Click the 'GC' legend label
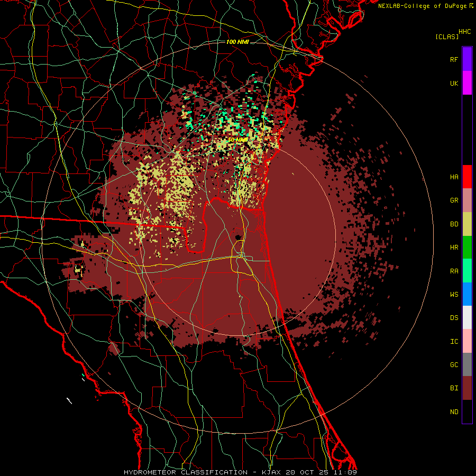The width and height of the screenshot is (476, 476). coord(454,365)
